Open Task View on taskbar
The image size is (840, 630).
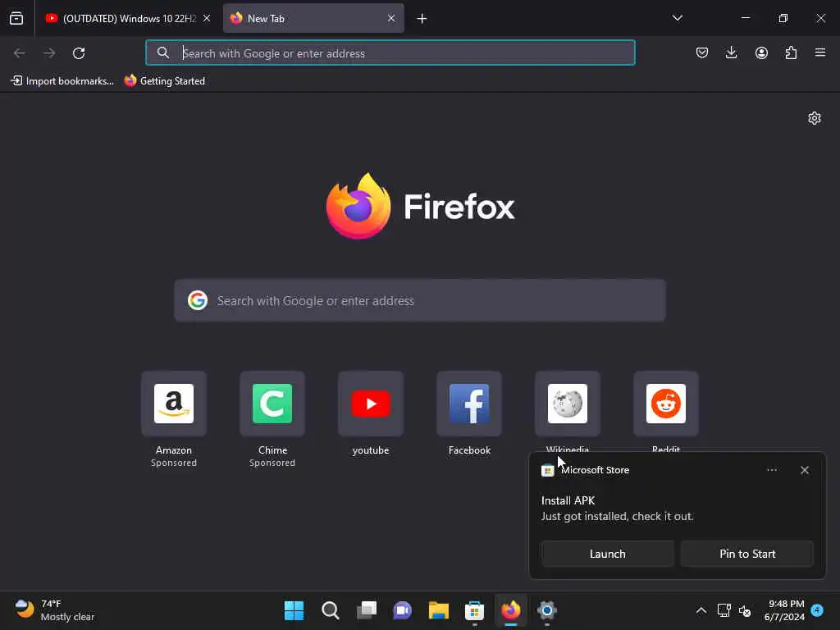point(367,610)
